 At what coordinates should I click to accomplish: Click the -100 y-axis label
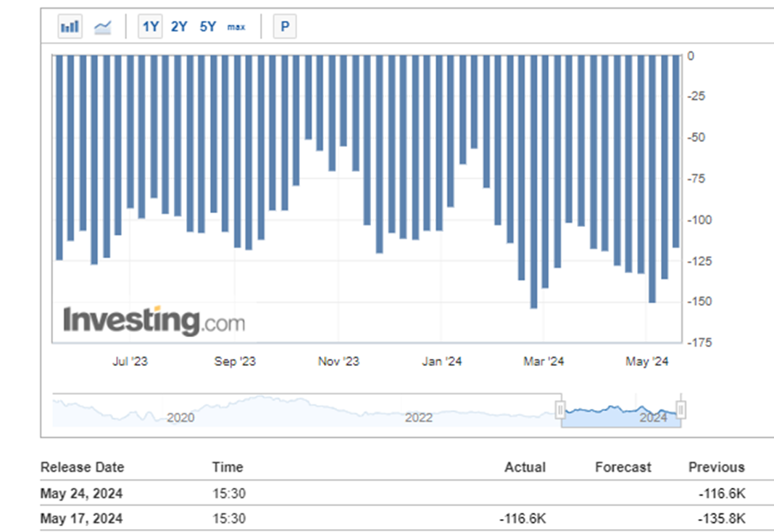click(699, 220)
